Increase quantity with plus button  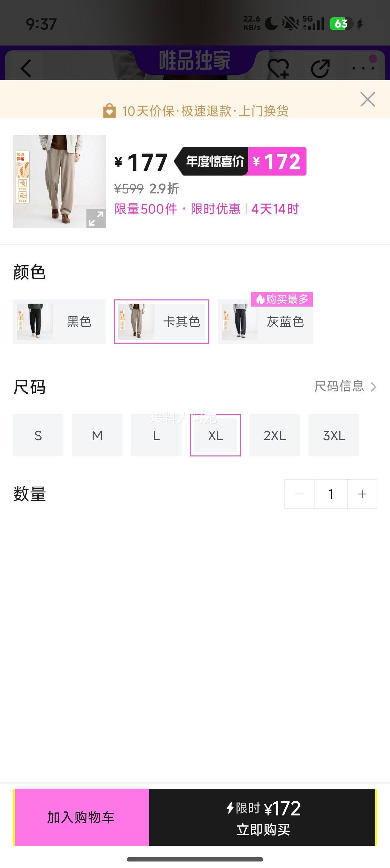[362, 494]
